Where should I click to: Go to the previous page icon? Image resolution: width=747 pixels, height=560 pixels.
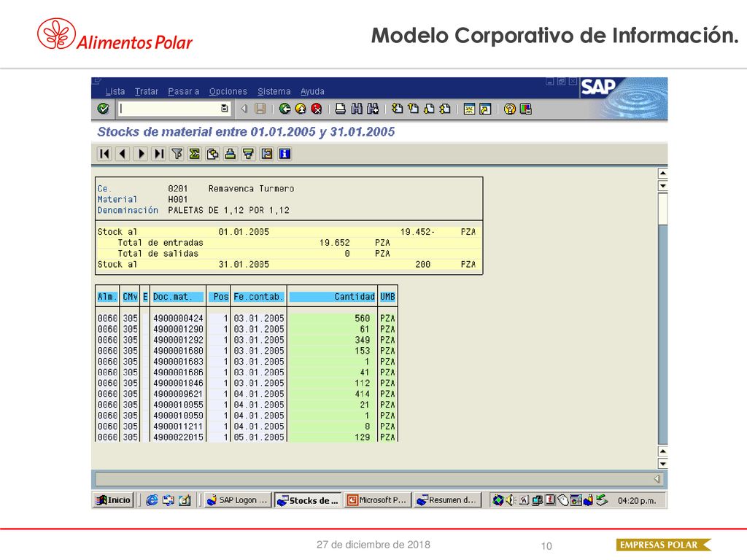click(413, 109)
